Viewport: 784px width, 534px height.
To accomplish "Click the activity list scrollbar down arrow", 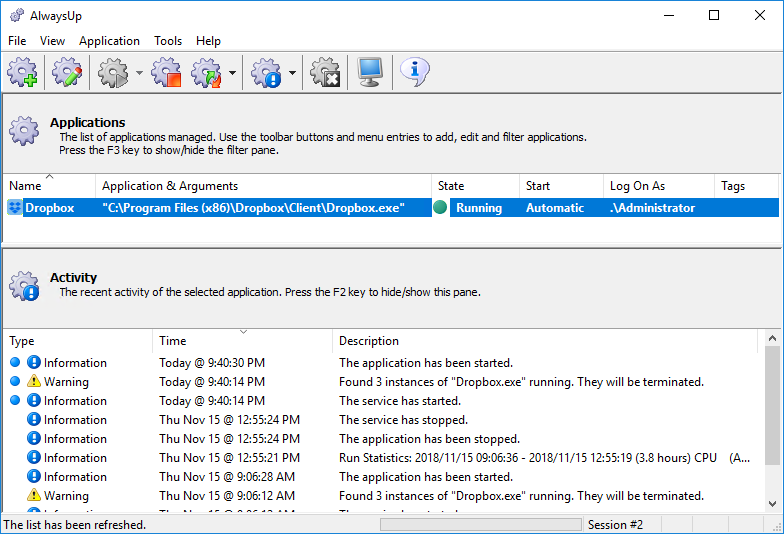I will 772,504.
